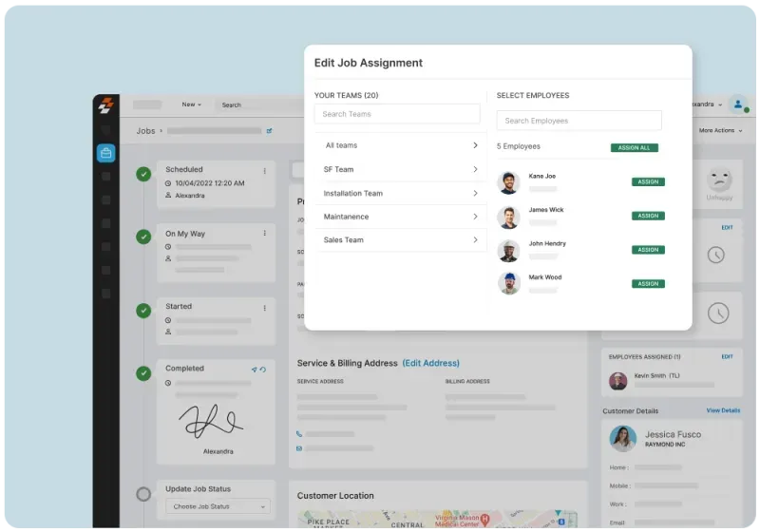
Task: Open Scheduled card three-dot menu
Action: pos(265,171)
